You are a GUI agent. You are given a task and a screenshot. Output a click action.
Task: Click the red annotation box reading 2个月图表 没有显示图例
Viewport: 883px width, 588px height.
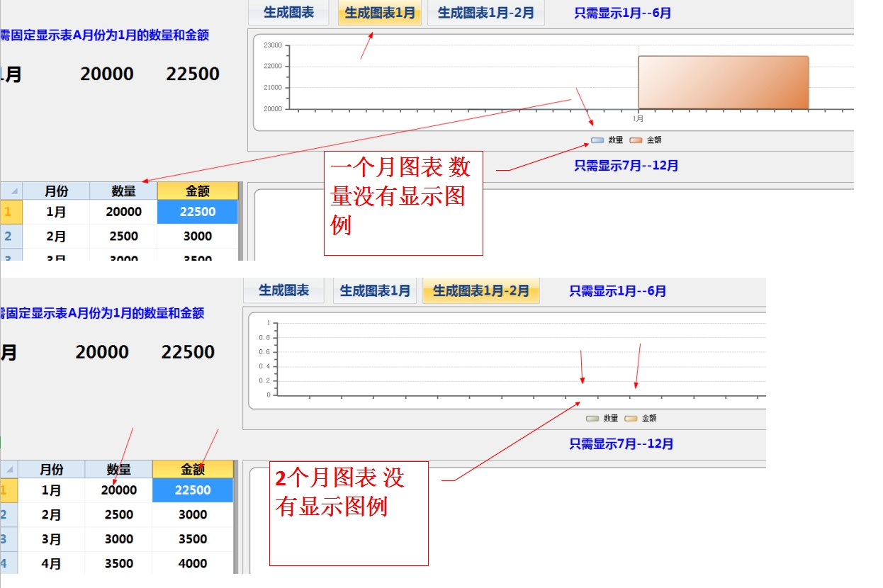349,513
